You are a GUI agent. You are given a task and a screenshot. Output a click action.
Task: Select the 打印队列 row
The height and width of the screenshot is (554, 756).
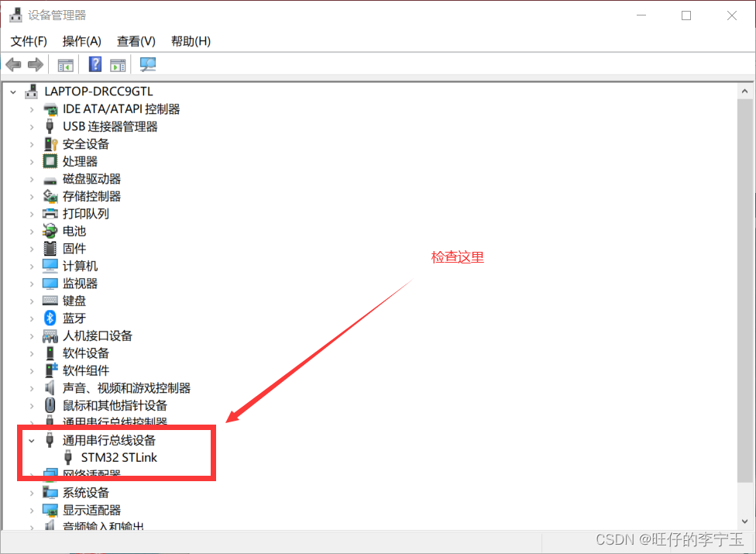click(x=86, y=214)
